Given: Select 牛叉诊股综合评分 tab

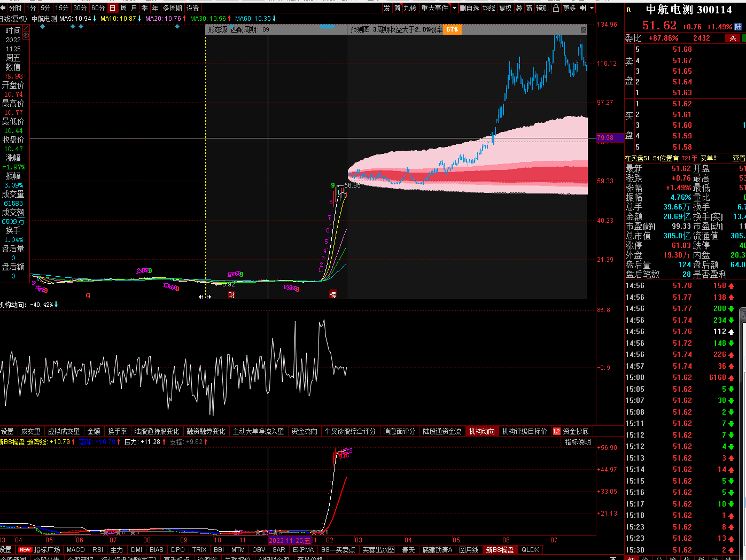Looking at the screenshot, I should click(x=350, y=431).
